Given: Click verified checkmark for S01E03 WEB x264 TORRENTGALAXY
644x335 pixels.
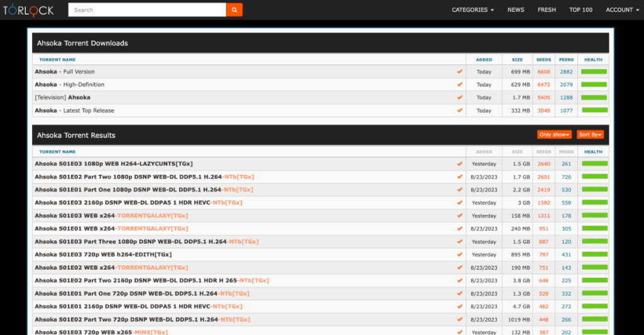Looking at the screenshot, I should (460, 216).
